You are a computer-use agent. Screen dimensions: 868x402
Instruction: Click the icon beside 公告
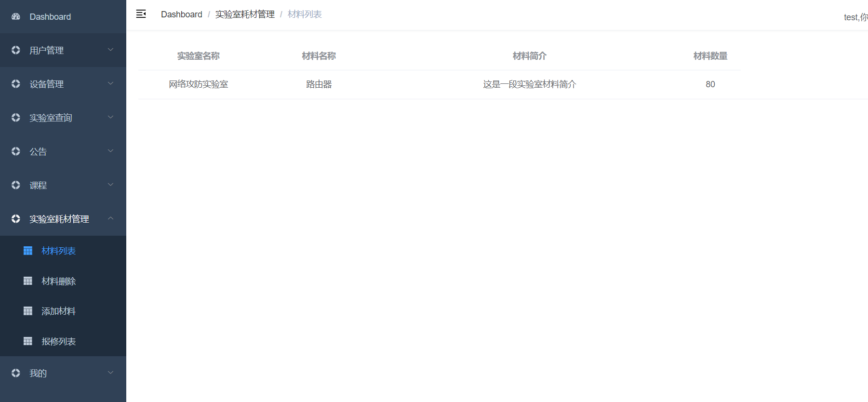(x=16, y=151)
